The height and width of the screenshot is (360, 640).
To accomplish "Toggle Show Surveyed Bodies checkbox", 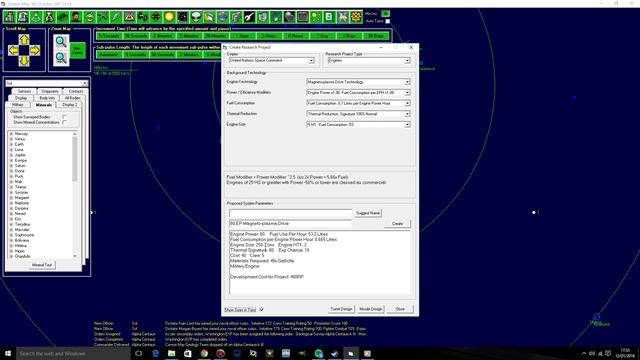I will (x=64, y=117).
